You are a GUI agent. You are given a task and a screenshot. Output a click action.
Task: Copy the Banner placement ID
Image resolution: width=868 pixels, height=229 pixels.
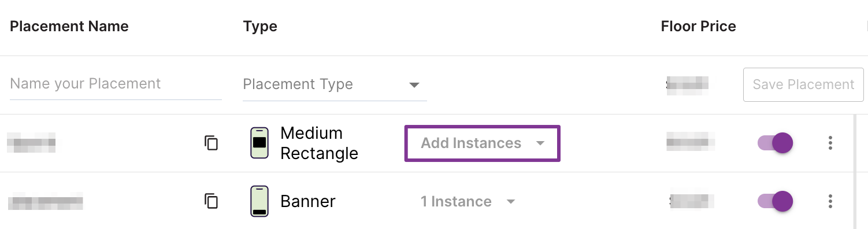point(212,201)
